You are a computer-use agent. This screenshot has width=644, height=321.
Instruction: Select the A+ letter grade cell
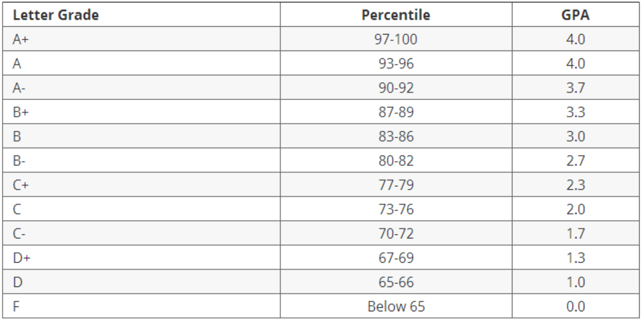(21, 39)
